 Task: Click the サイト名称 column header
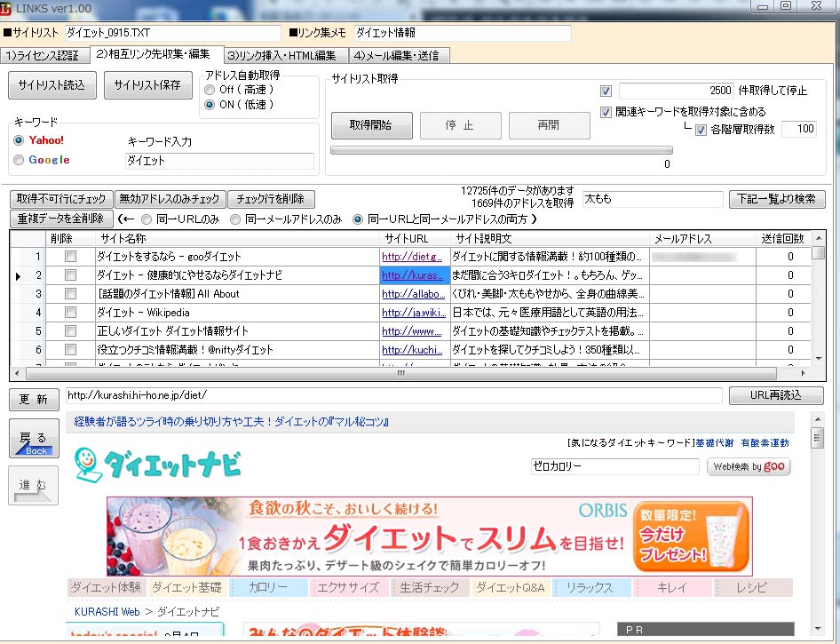pos(238,238)
